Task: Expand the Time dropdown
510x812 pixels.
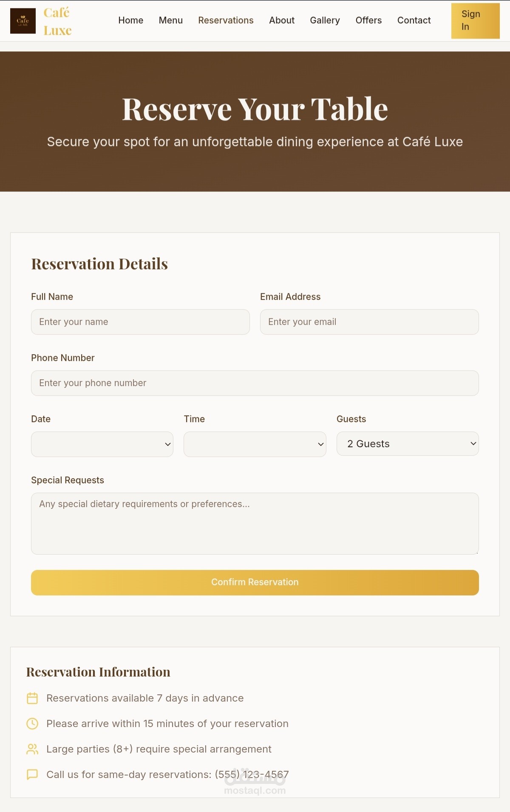Action: tap(255, 444)
